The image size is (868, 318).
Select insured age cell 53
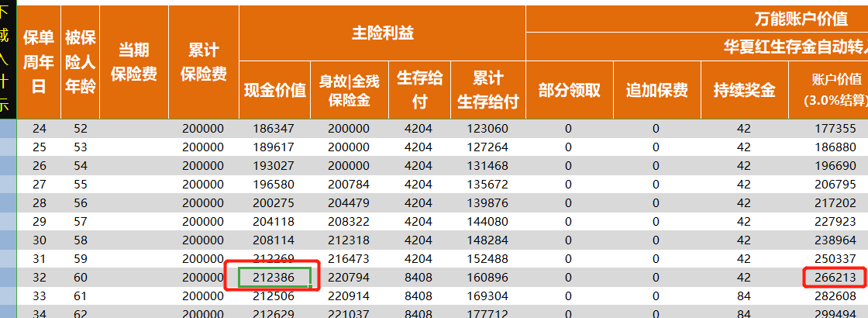coord(81,147)
